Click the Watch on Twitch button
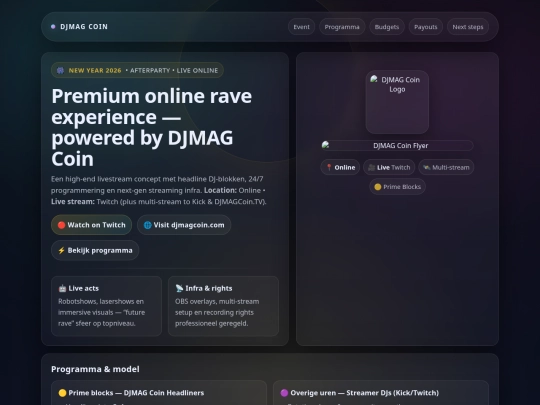The width and height of the screenshot is (540, 405). [x=92, y=225]
